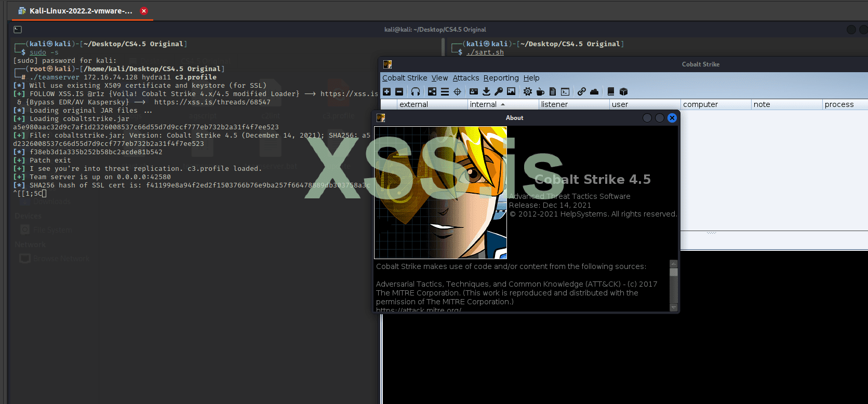Viewport: 868px width, 404px height.
Task: Sort sessions by computer column
Action: click(x=716, y=104)
